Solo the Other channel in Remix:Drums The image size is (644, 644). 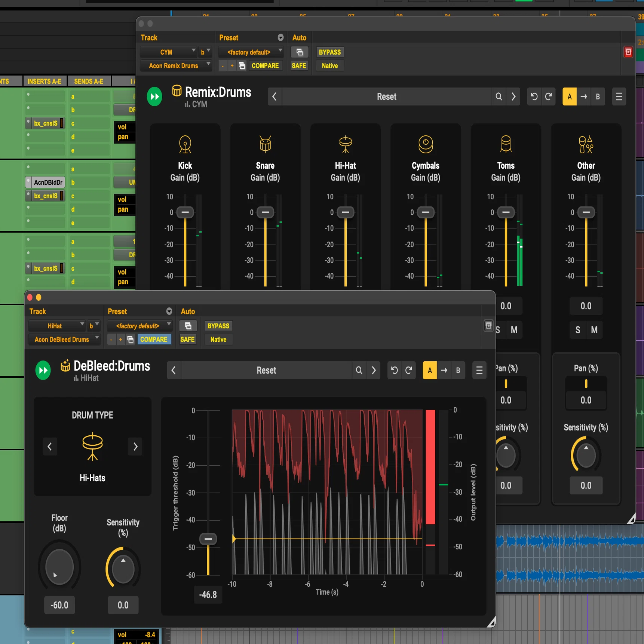(x=578, y=330)
